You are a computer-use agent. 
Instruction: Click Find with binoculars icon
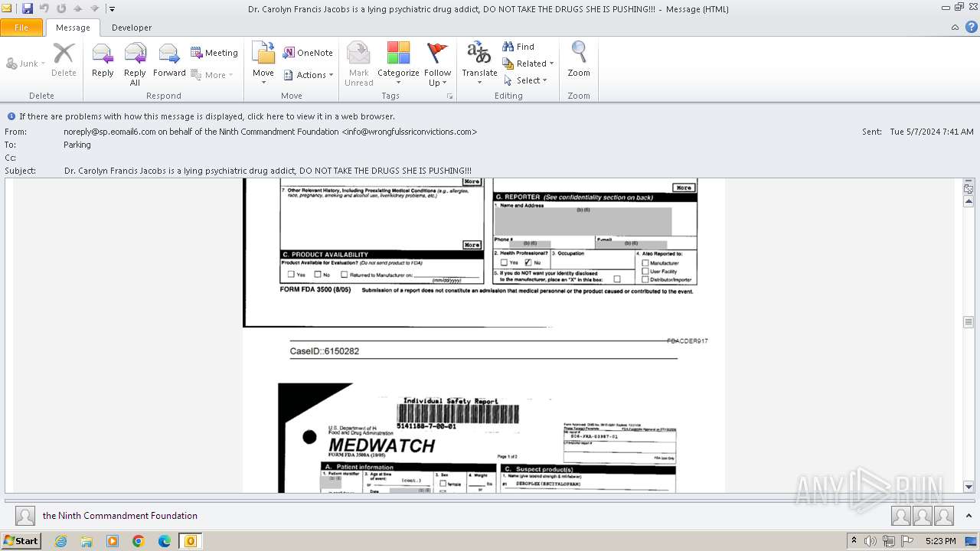click(518, 47)
